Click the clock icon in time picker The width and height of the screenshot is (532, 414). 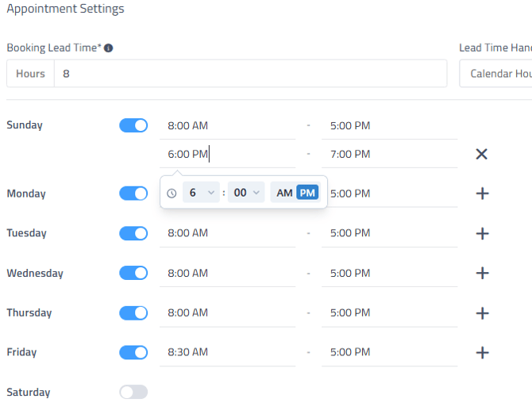click(172, 193)
